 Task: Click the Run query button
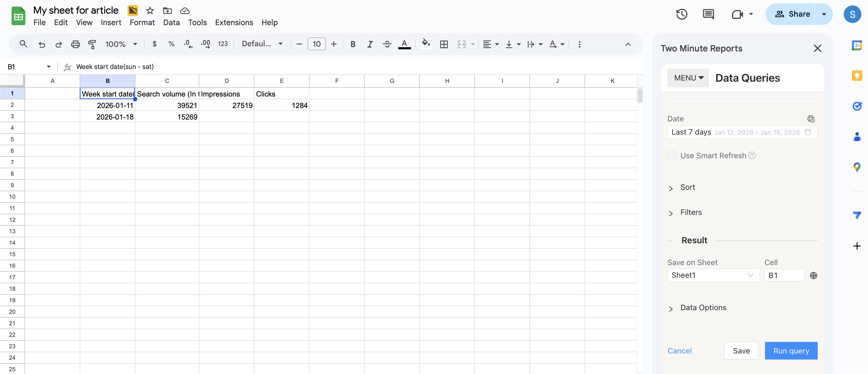click(791, 351)
